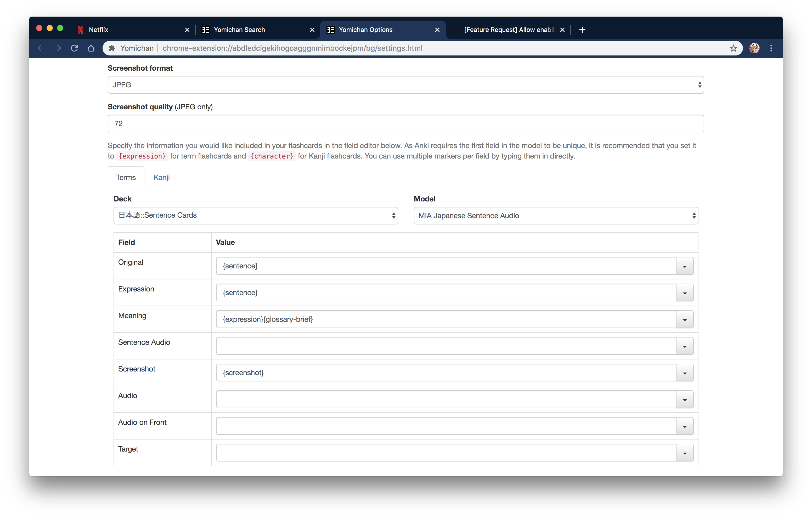This screenshot has width=812, height=518.
Task: Click the Screenshot quality input field
Action: pos(405,124)
